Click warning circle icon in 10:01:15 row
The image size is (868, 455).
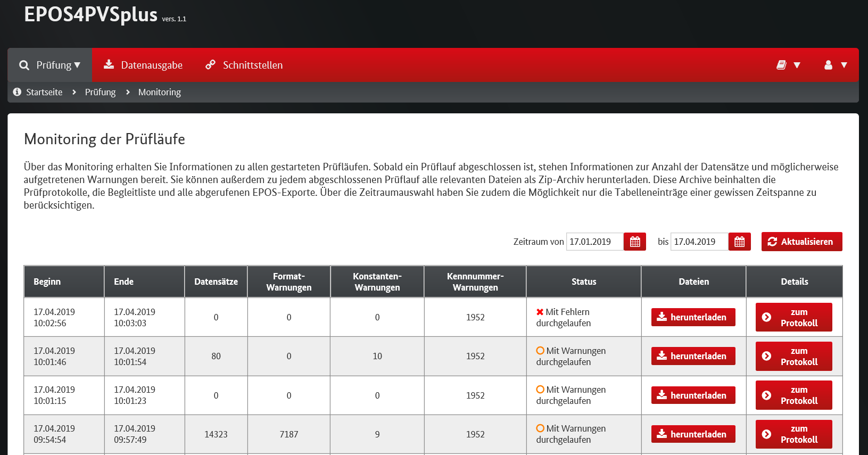click(x=540, y=390)
